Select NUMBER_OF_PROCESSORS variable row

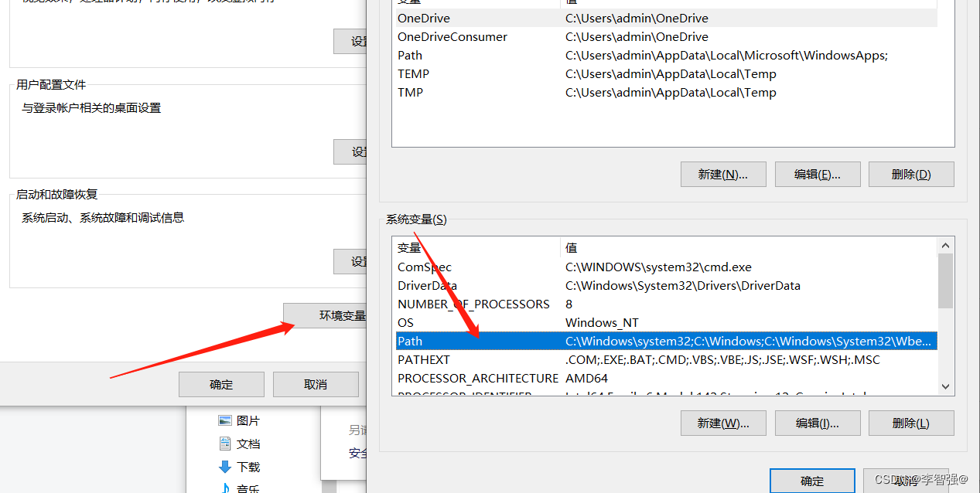point(666,304)
